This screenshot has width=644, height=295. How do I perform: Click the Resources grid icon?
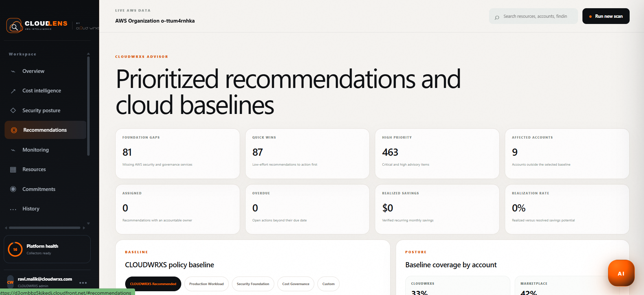[x=13, y=169]
